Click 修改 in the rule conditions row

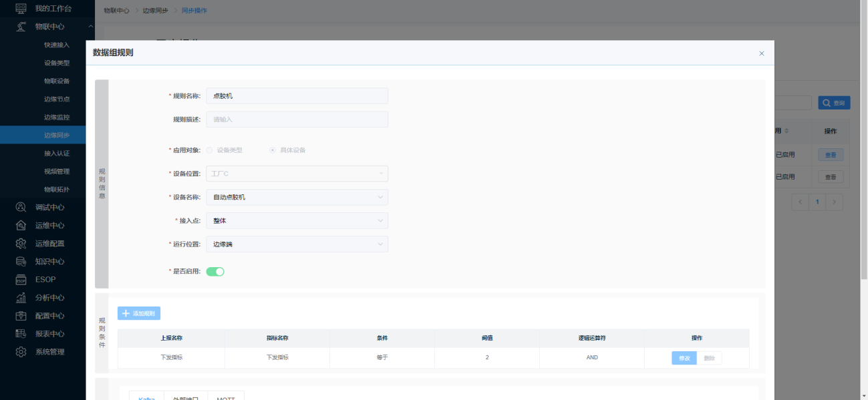pos(684,358)
